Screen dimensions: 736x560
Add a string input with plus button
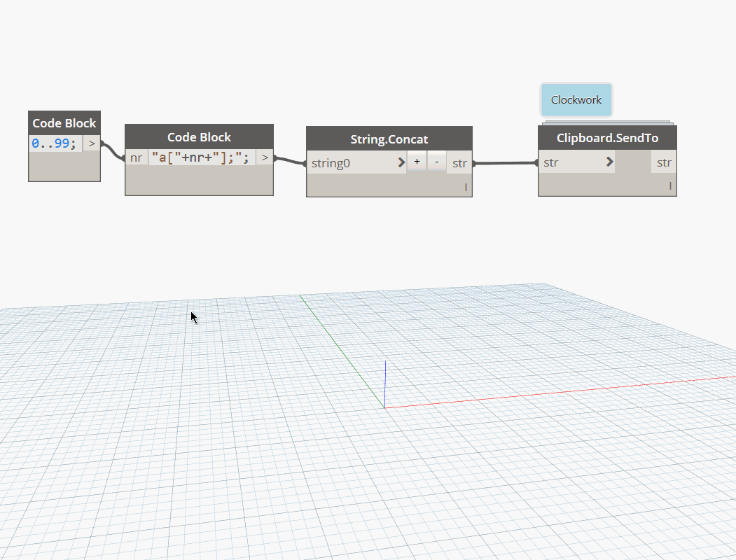[x=417, y=161]
